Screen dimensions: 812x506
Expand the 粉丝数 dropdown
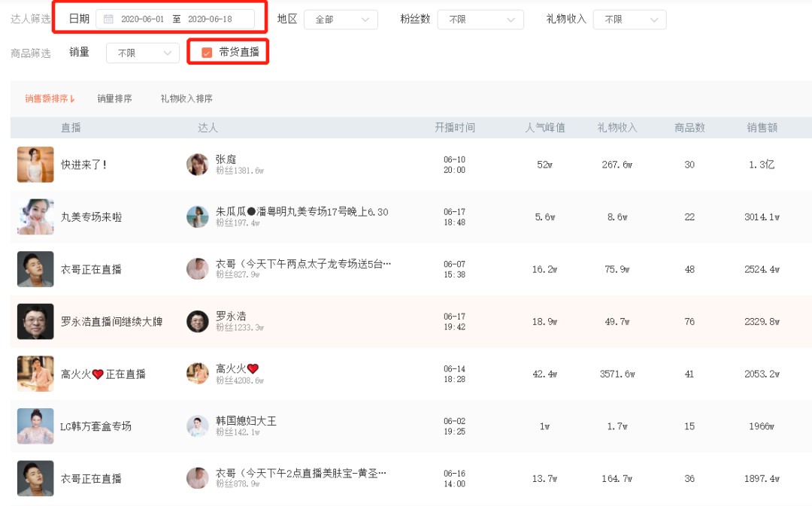[x=480, y=20]
